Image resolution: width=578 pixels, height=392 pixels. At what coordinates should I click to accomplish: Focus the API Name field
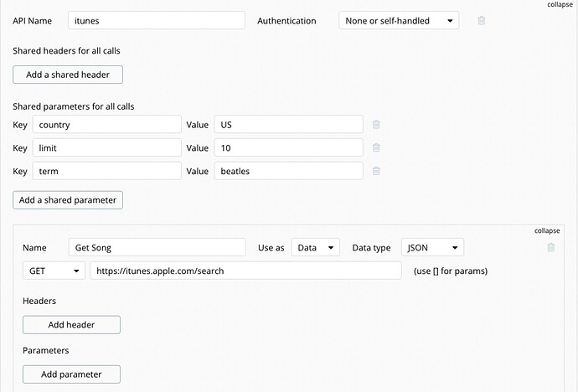pyautogui.click(x=156, y=21)
